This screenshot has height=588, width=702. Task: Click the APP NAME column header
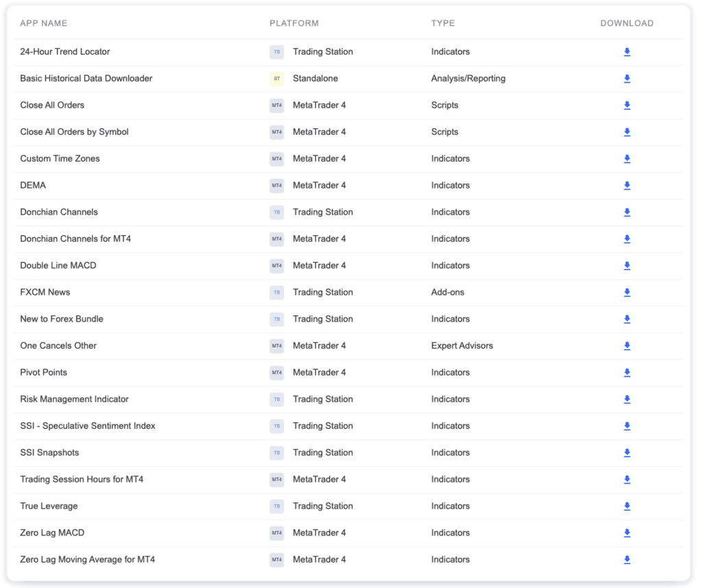click(x=43, y=23)
